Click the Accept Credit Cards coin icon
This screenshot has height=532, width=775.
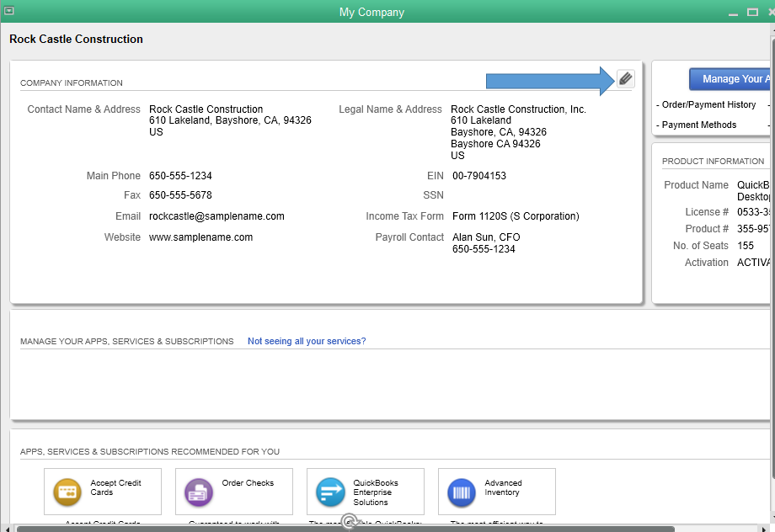(67, 492)
